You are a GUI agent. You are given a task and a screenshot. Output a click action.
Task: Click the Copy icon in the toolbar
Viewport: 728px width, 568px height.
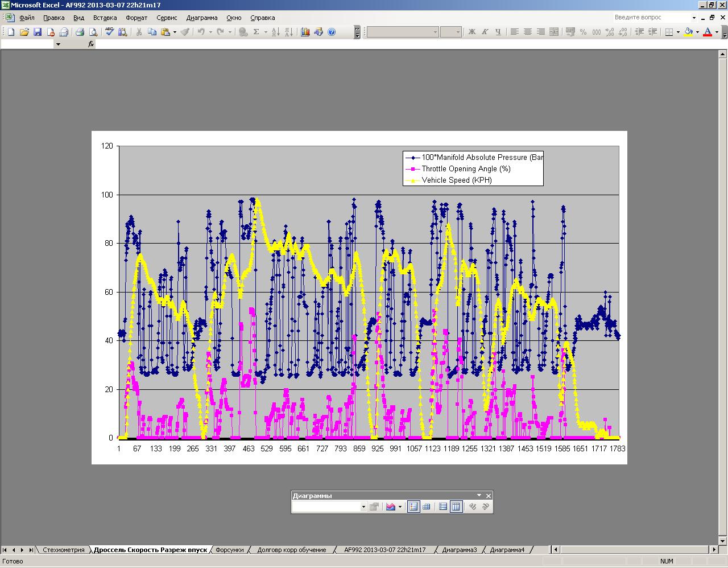pyautogui.click(x=152, y=32)
